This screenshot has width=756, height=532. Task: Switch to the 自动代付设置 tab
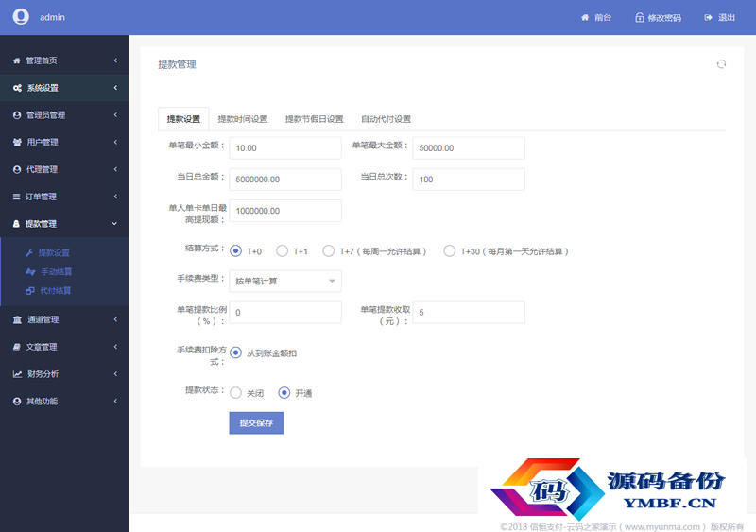pos(387,119)
